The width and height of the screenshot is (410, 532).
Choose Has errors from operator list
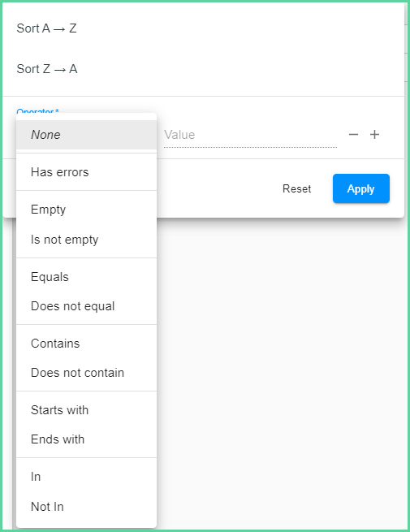87,172
